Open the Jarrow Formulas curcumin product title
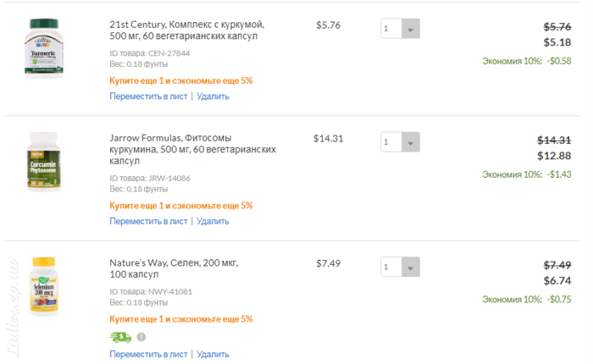The height and width of the screenshot is (364, 593). tap(192, 149)
